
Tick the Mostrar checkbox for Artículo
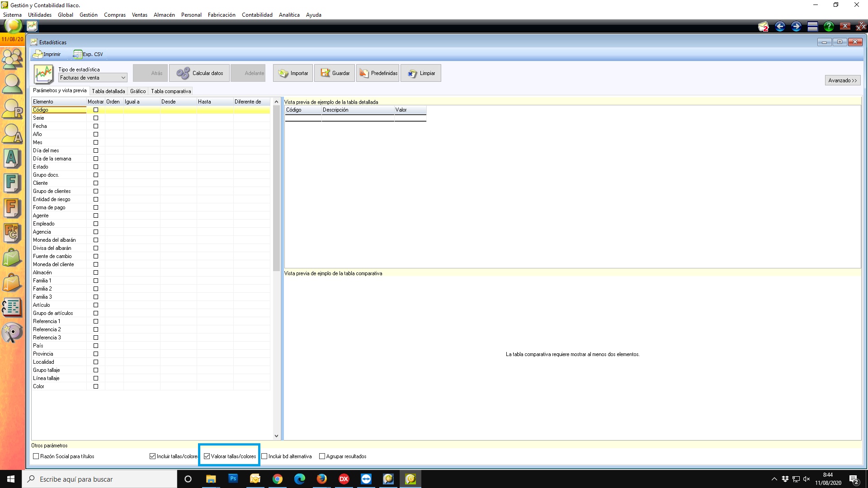pos(96,305)
